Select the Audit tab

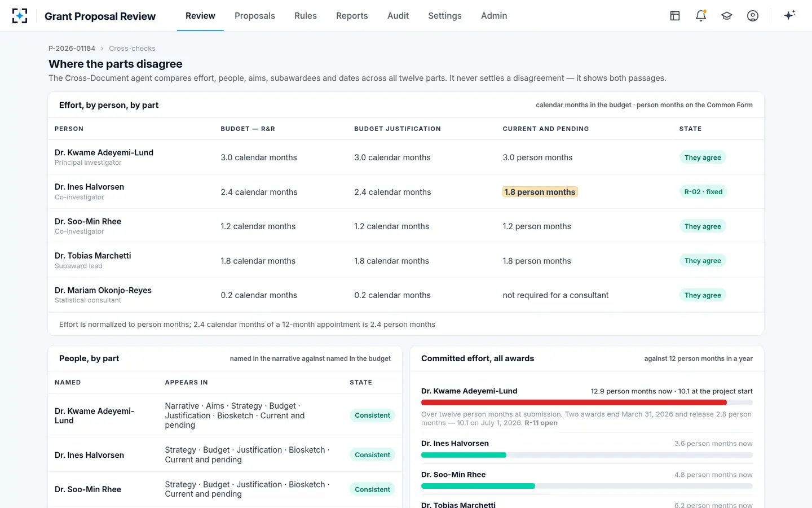(x=398, y=16)
